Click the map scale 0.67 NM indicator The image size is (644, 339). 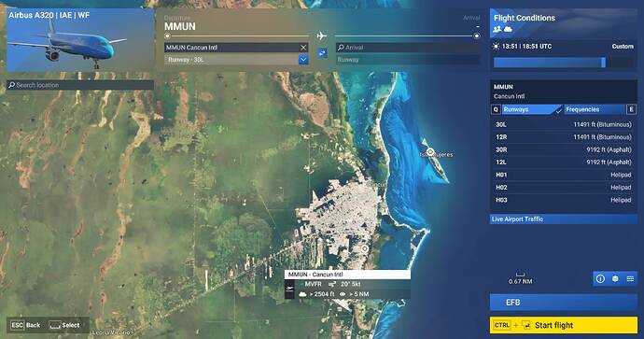coord(520,278)
